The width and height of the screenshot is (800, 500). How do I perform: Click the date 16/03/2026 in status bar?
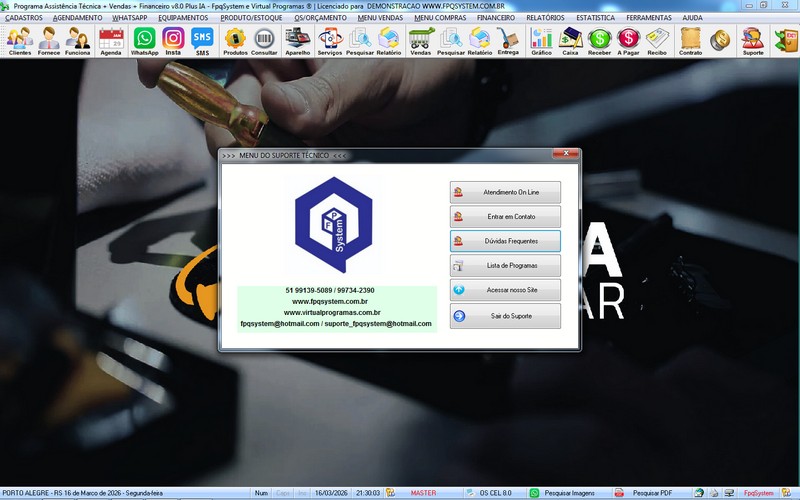coord(331,493)
